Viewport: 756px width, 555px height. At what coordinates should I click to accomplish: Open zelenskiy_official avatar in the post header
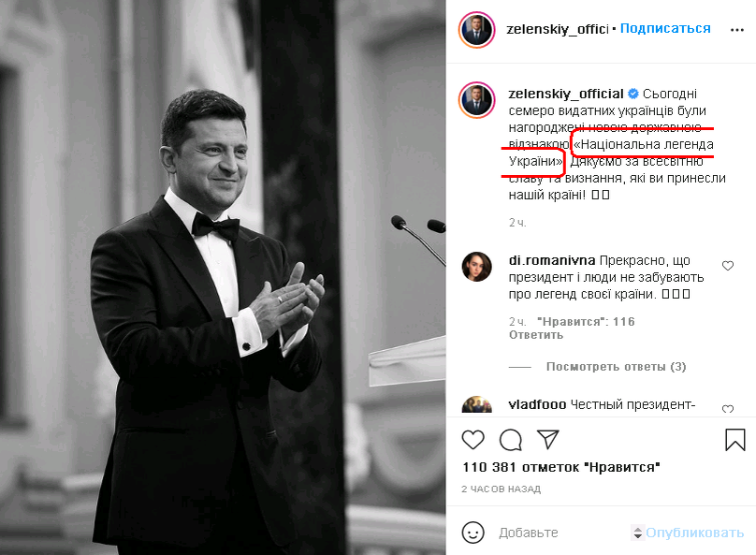point(476,29)
